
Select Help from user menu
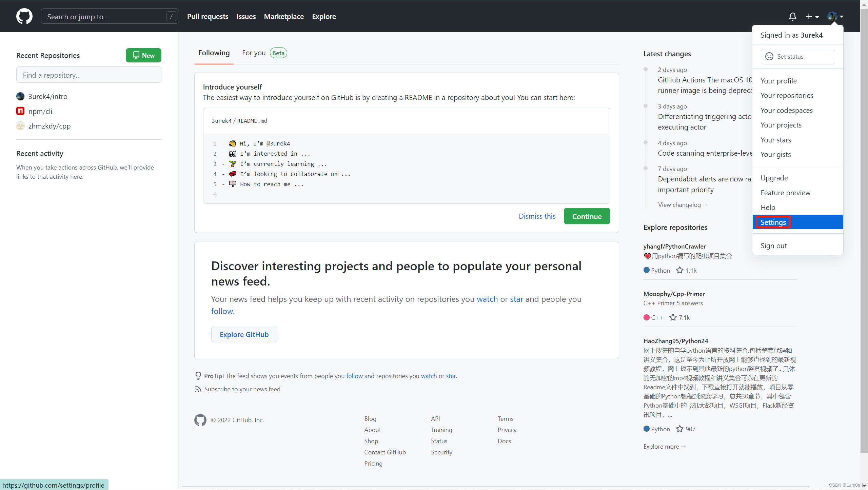[798, 208]
